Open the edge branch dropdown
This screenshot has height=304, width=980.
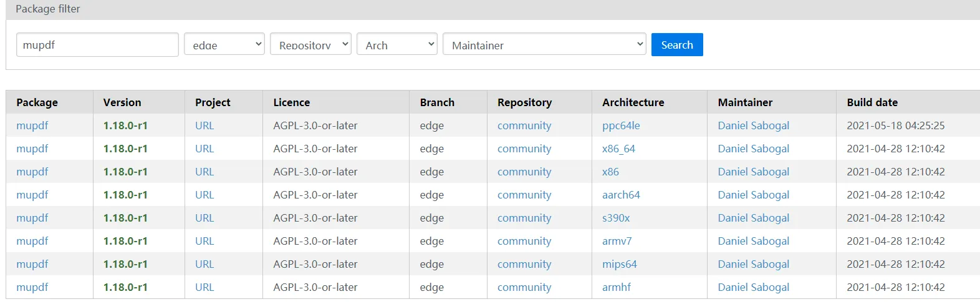click(x=224, y=44)
